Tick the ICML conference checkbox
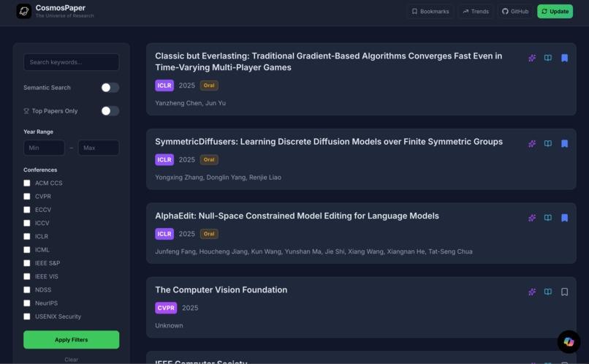 [x=26, y=250]
